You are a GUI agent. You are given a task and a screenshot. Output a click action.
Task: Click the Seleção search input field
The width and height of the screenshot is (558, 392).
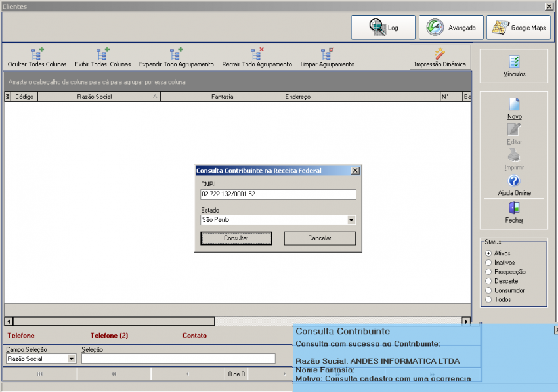(179, 359)
